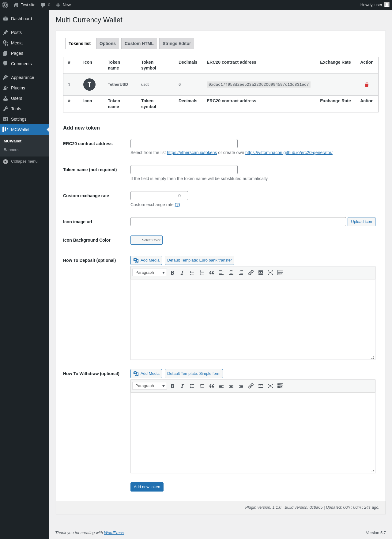Open Paragraph format dropdown in Withdraw editor

coord(149,386)
